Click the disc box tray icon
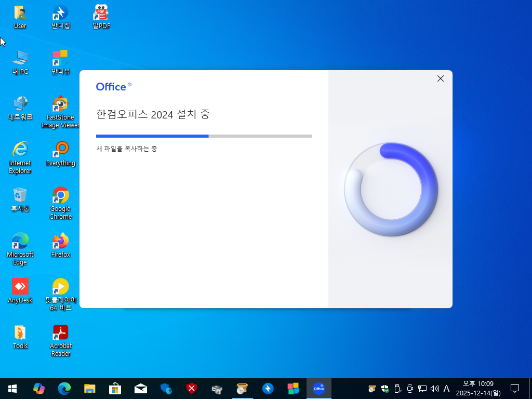This screenshot has width=532, height=399. point(372,389)
